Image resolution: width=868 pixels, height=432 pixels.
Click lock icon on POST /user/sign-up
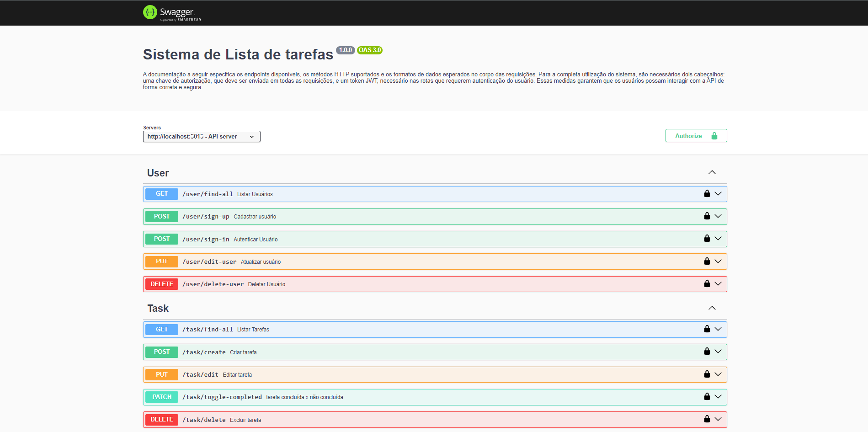coord(707,216)
